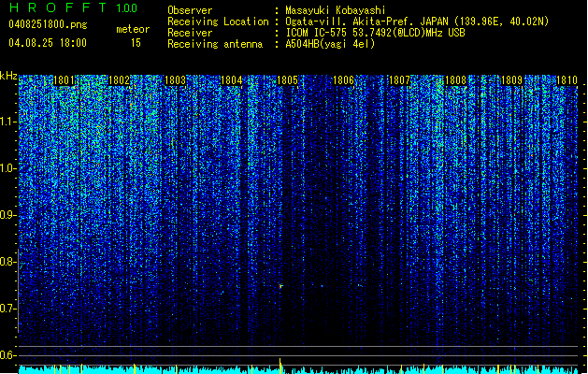Click the Ogata-vill. Akita-Pref. JAPAN location text
Viewport: 588px width, 374px height.
[417, 22]
